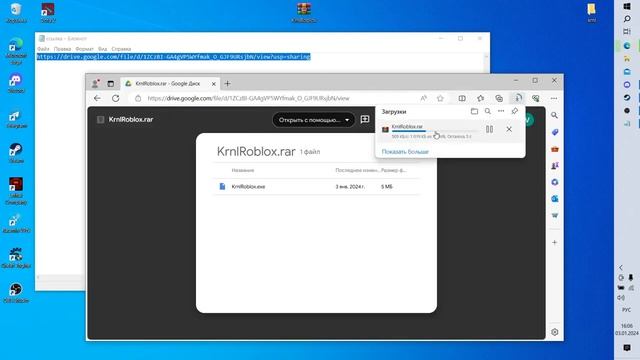Pin the Загрузки downloads panel
The width and height of the screenshot is (640, 360).
[x=515, y=111]
